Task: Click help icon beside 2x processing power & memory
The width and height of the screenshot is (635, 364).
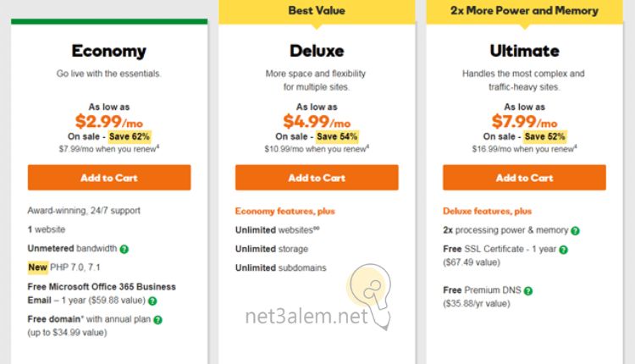Action: [575, 230]
